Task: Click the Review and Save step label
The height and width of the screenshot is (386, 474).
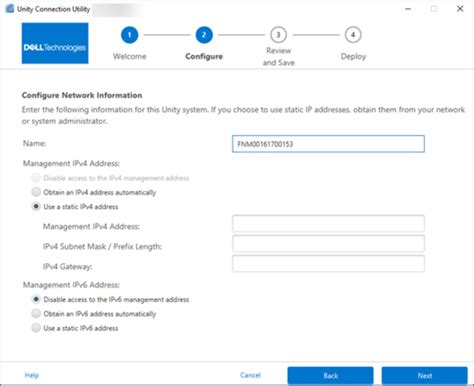Action: 279,56
